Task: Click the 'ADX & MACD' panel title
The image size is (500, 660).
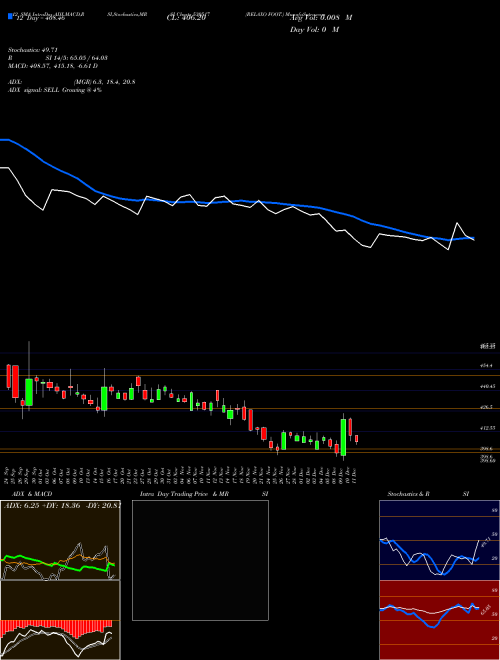Action: [x=32, y=494]
